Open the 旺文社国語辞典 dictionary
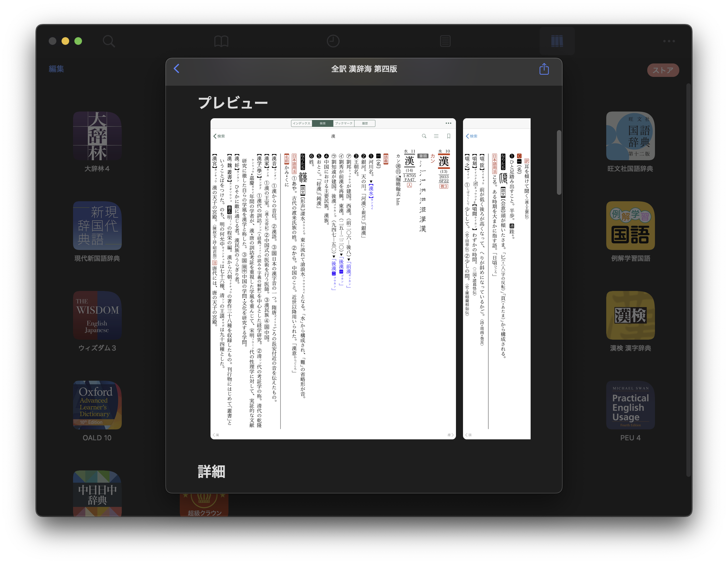Screen dimensions: 728x564 (630, 136)
